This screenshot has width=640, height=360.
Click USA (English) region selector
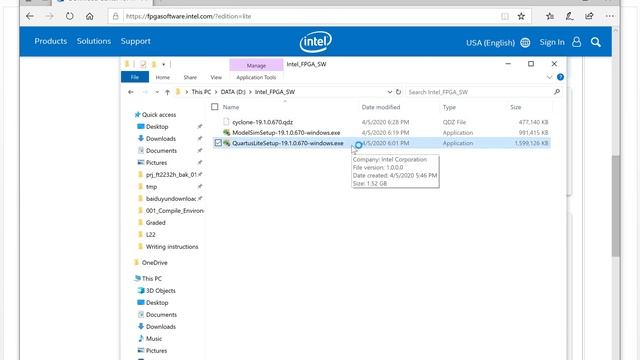(490, 43)
